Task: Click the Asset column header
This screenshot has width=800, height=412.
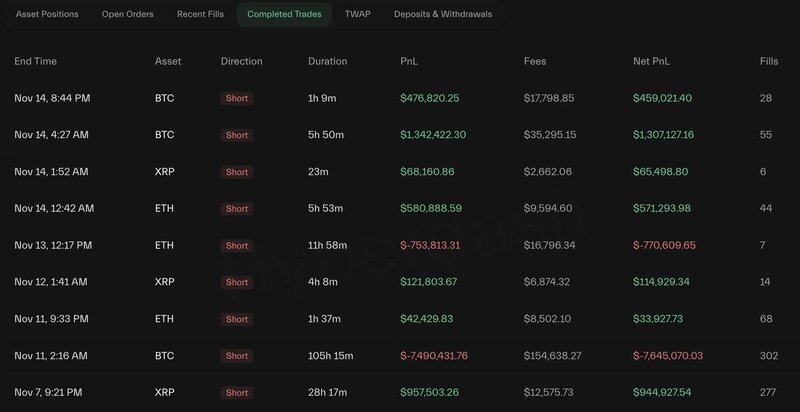Action: 168,61
